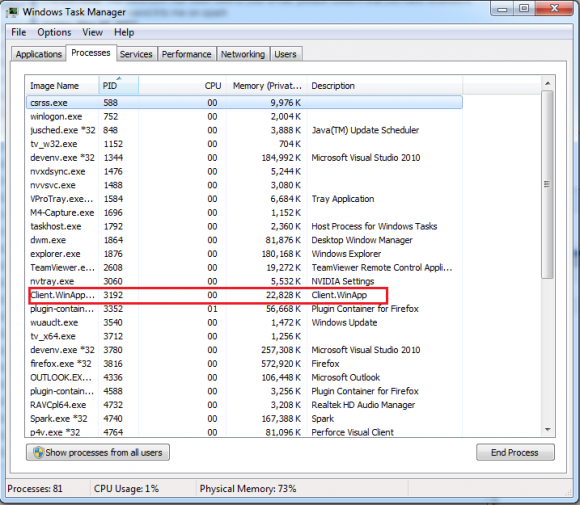Image resolution: width=580 pixels, height=505 pixels.
Task: Select the dwm.exe process
Action: coord(244,240)
